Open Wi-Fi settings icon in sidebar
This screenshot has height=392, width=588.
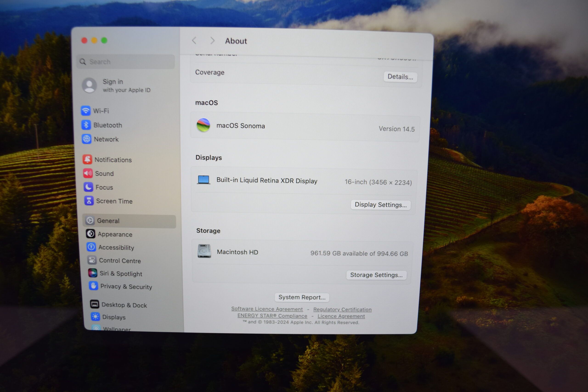click(85, 110)
